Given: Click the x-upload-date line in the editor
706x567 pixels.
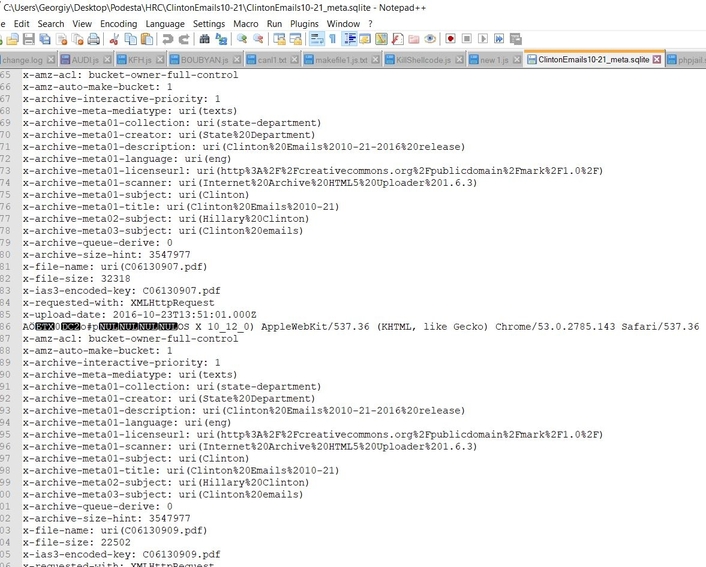Looking at the screenshot, I should click(x=140, y=314).
